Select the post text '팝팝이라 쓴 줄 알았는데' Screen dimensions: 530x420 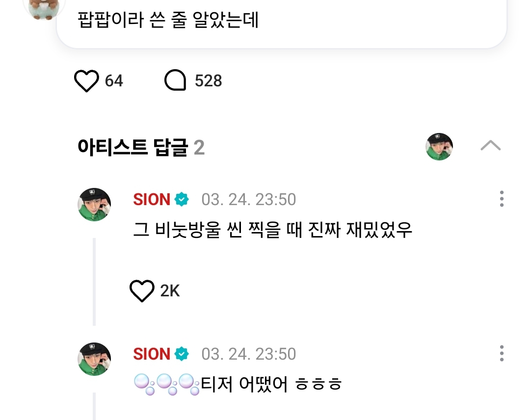(168, 20)
